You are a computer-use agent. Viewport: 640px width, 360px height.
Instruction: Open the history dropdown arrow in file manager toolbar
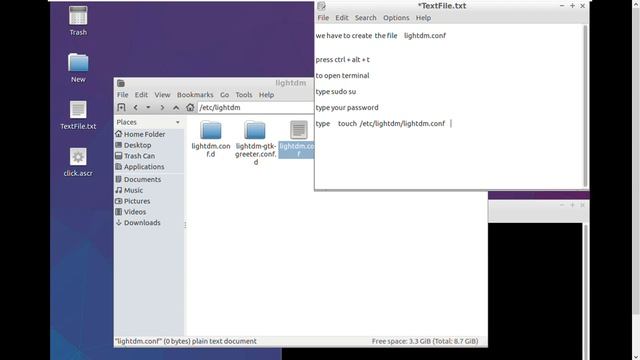148,107
